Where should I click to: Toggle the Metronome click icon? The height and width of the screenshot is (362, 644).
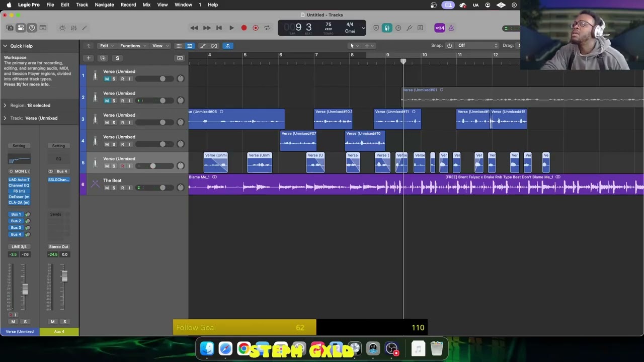pyautogui.click(x=451, y=28)
